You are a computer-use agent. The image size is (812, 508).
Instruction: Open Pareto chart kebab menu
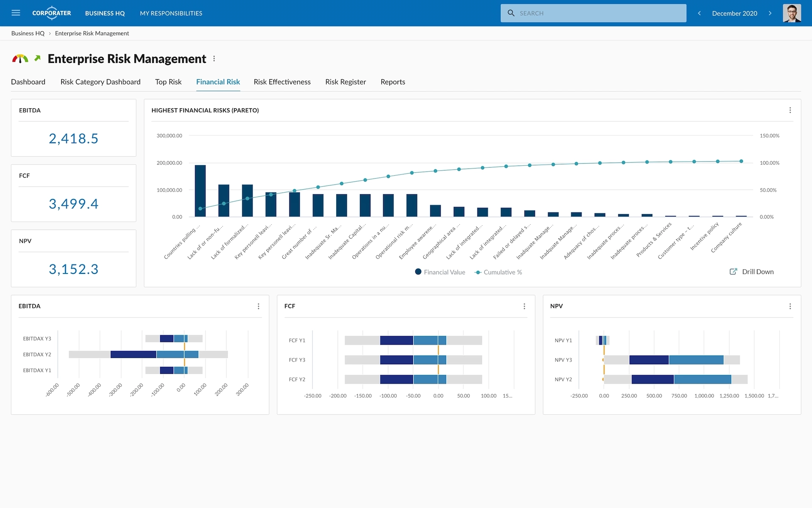tap(790, 110)
